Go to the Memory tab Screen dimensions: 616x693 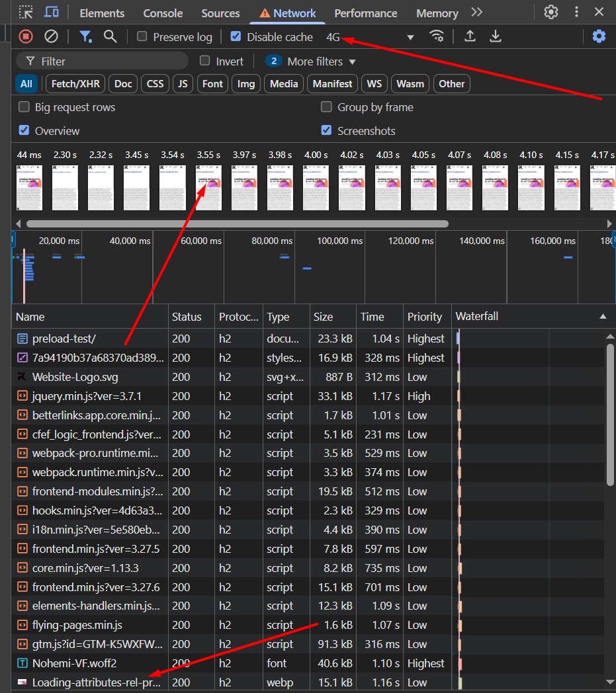(x=437, y=13)
